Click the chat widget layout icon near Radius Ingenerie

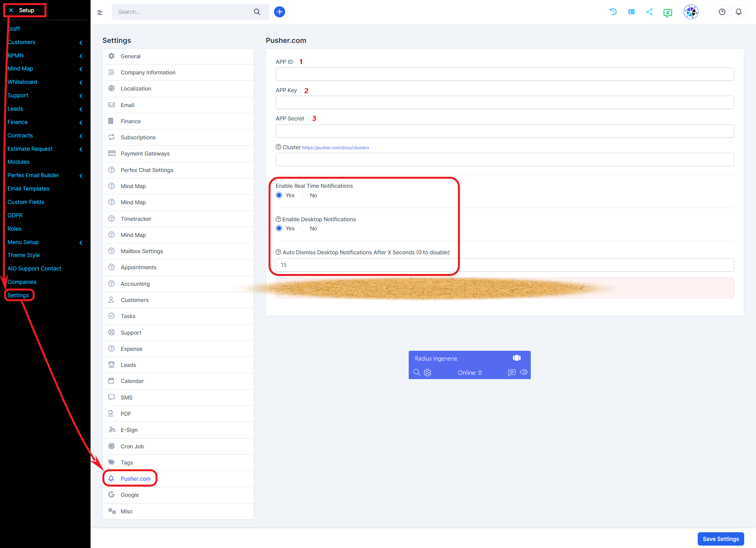point(517,358)
